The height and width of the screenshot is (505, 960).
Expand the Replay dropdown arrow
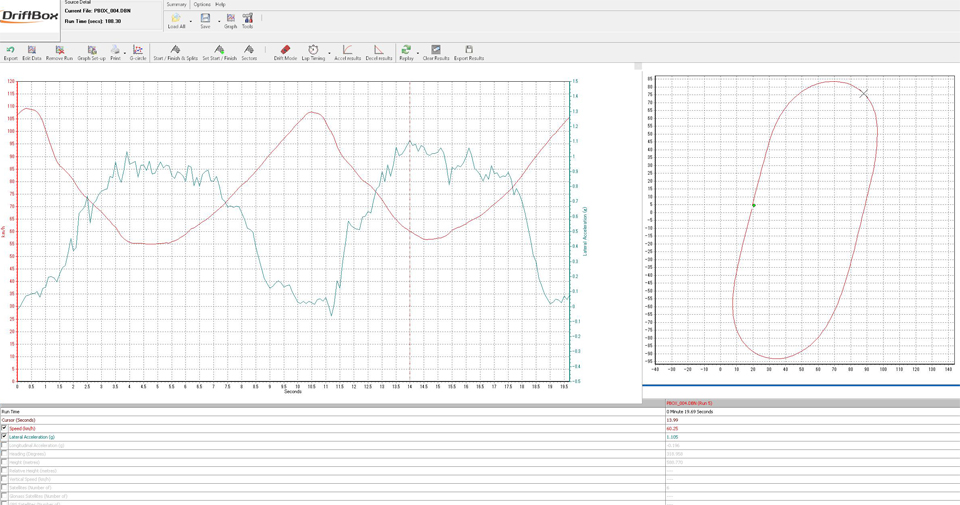point(418,53)
